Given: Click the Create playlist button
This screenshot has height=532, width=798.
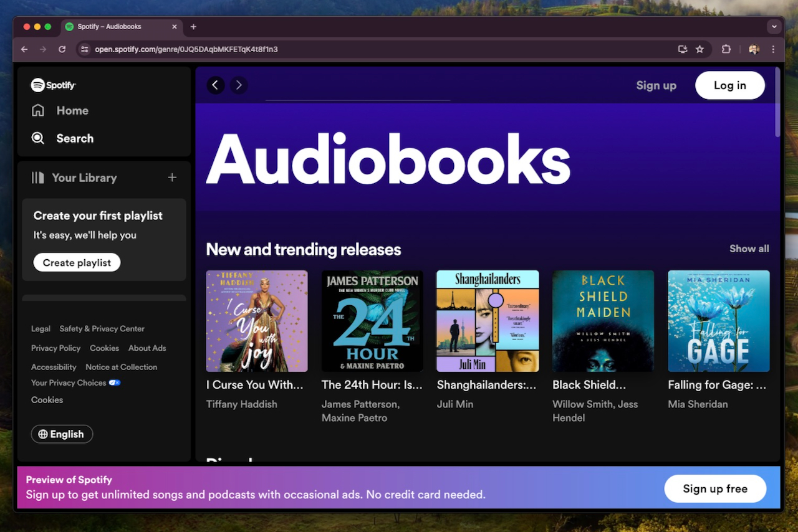Looking at the screenshot, I should 77,262.
